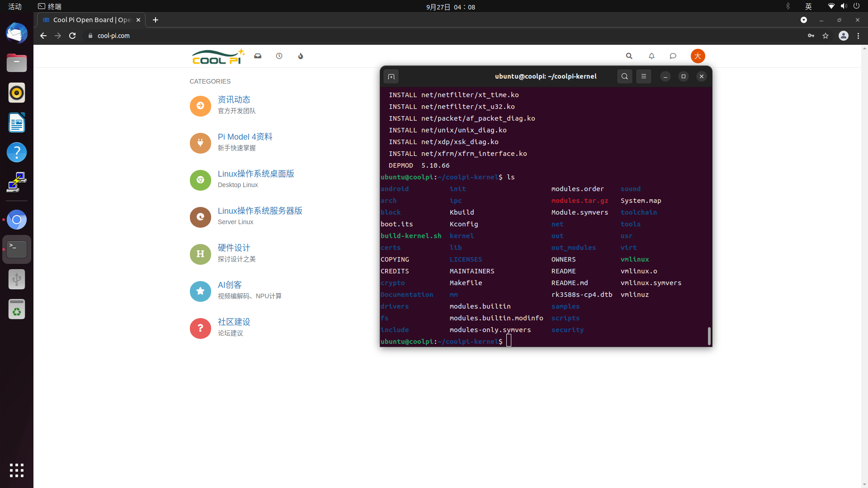Screen dimensions: 868x488
Task: Open the Help dock icon
Action: tap(17, 152)
